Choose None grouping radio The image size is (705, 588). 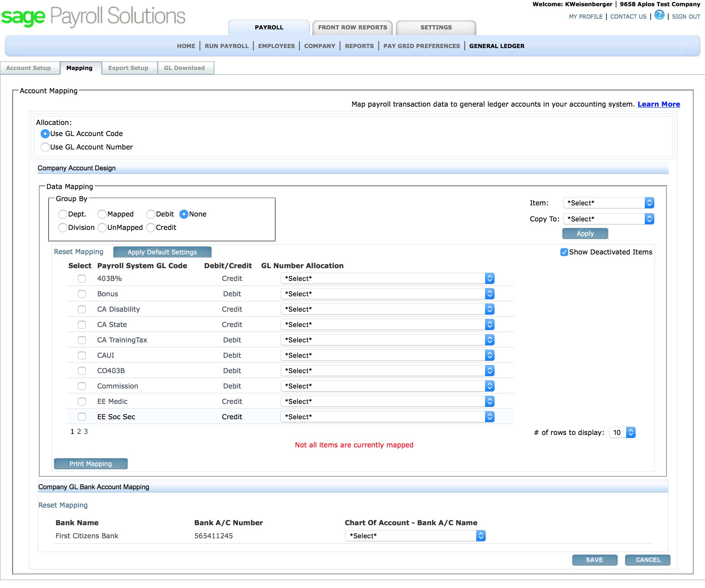tap(184, 214)
